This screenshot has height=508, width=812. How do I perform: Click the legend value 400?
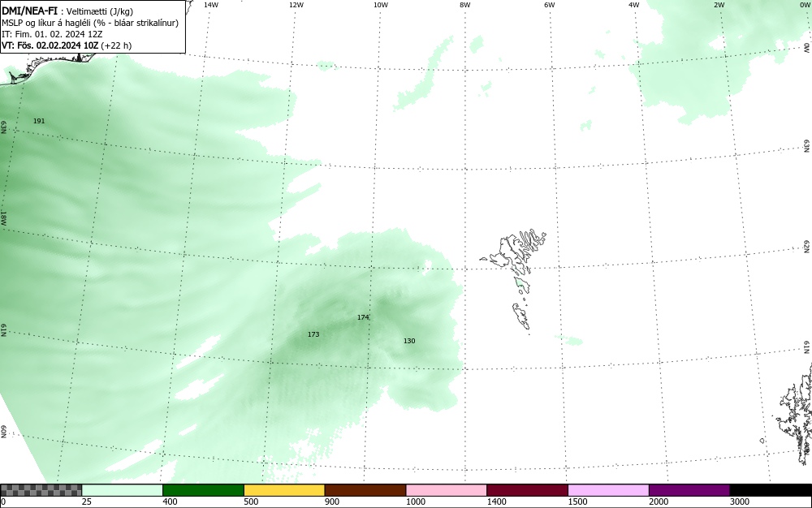(170, 502)
